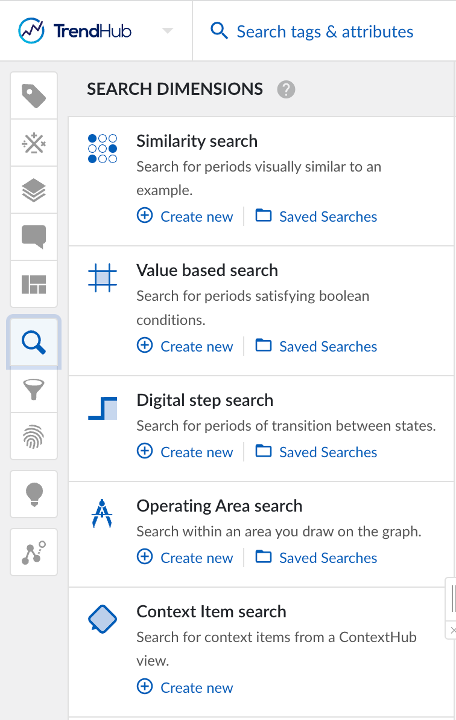
Task: Create new Digital step search
Action: tap(185, 451)
